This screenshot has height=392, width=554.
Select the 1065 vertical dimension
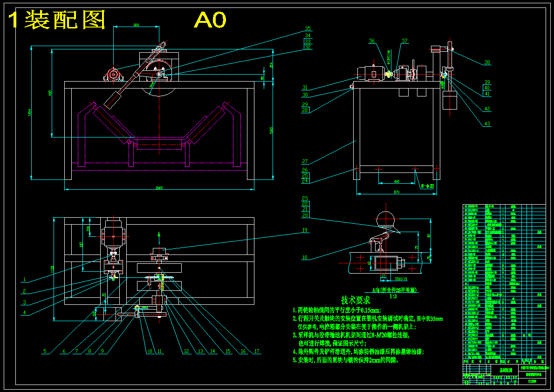(271, 131)
